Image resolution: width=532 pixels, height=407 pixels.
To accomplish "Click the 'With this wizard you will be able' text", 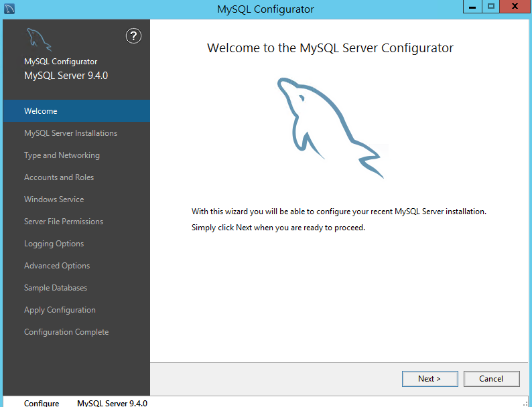I will (338, 212).
